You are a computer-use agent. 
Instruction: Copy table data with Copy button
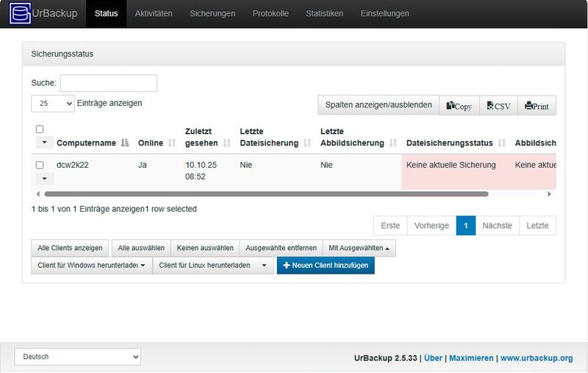[x=459, y=106]
